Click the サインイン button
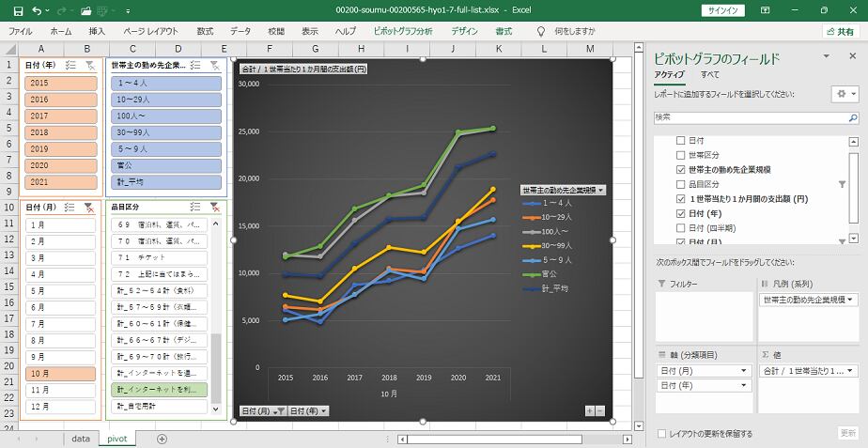 (x=723, y=10)
